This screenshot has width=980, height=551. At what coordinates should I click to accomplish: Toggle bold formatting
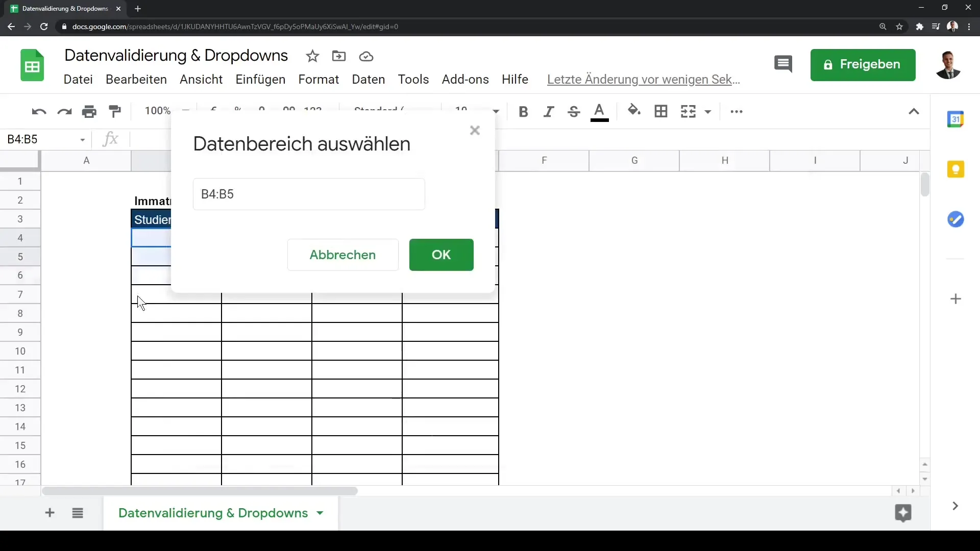tap(523, 112)
